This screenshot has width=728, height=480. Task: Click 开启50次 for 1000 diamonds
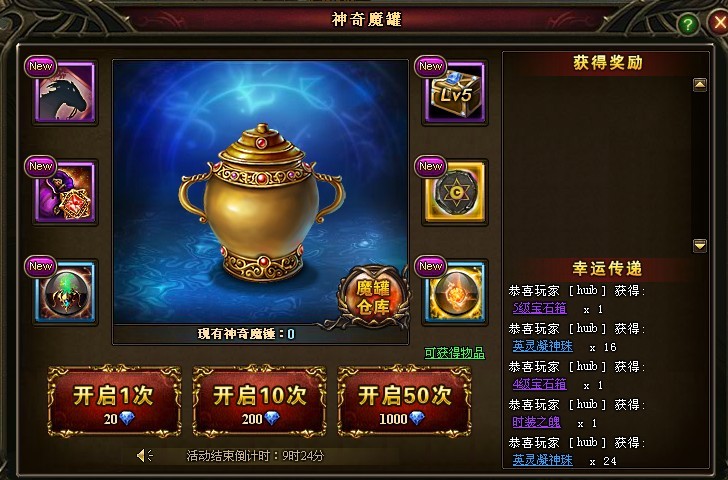(404, 401)
